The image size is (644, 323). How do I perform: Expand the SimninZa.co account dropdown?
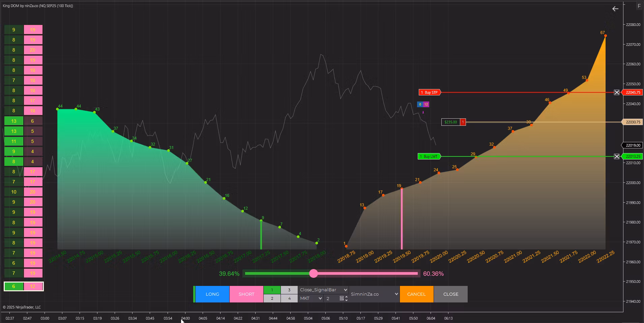[x=374, y=294]
